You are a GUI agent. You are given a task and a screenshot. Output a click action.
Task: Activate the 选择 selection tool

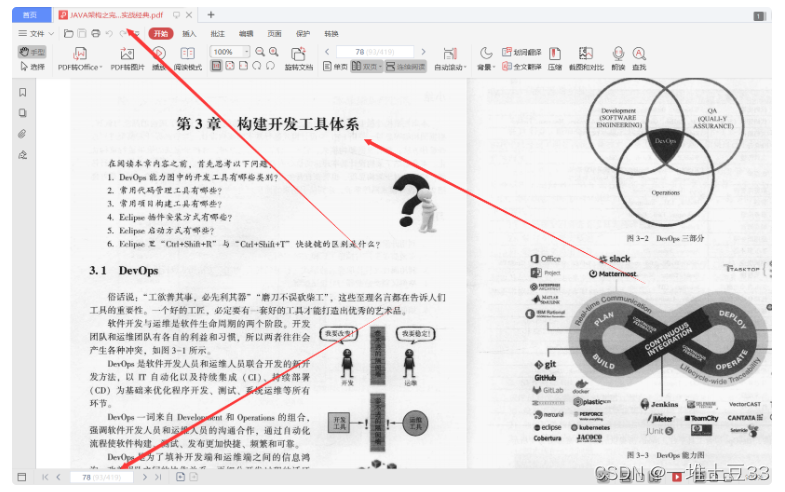(32, 67)
